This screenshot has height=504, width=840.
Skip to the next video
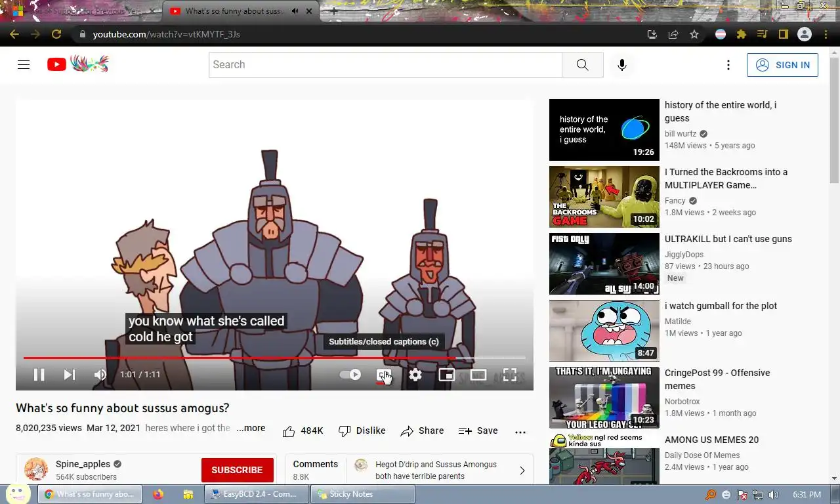pos(69,375)
